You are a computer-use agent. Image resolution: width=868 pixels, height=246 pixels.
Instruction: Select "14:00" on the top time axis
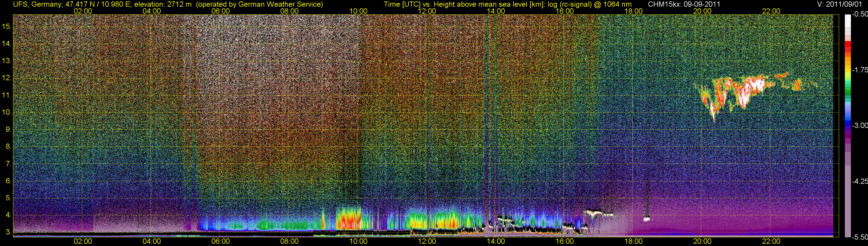pos(496,11)
